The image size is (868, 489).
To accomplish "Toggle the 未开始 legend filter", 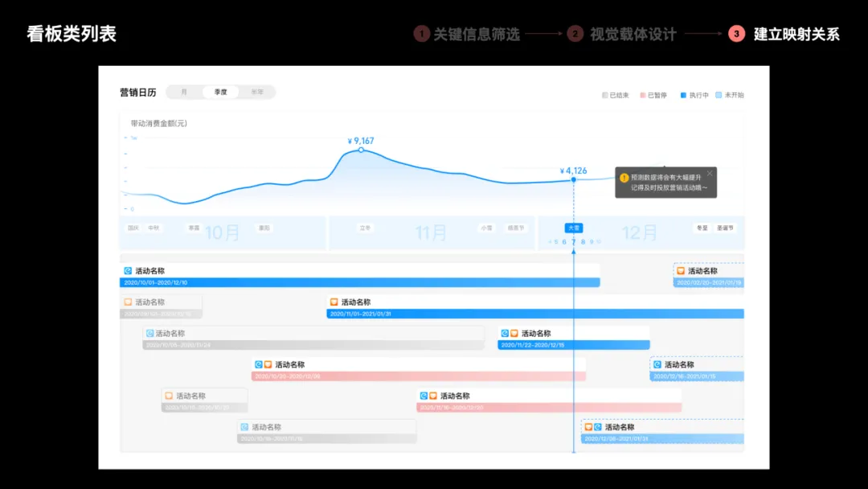I will (730, 95).
